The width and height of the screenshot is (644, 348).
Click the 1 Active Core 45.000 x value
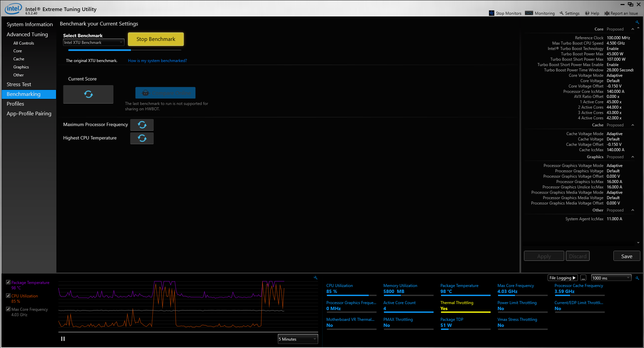(x=614, y=102)
